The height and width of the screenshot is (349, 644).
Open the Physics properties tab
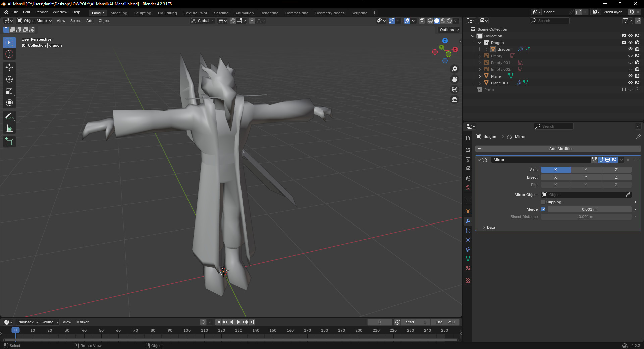click(468, 240)
